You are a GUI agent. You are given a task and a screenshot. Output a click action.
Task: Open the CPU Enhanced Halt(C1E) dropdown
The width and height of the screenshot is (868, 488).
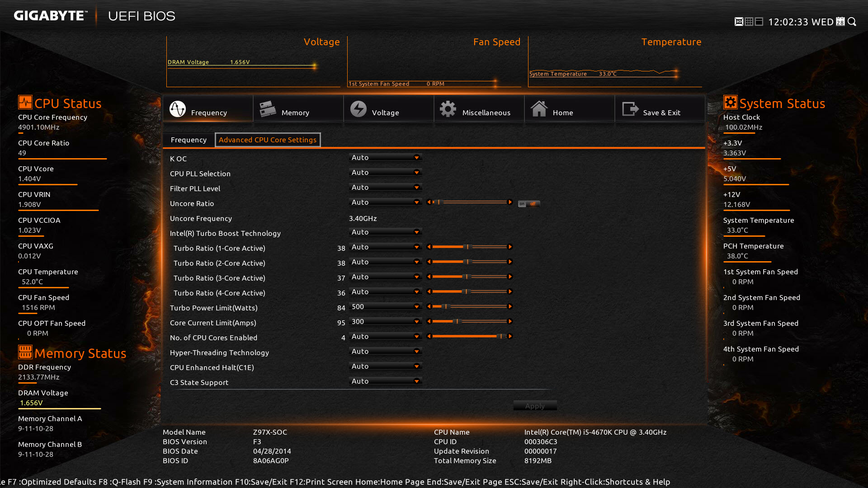click(x=385, y=366)
